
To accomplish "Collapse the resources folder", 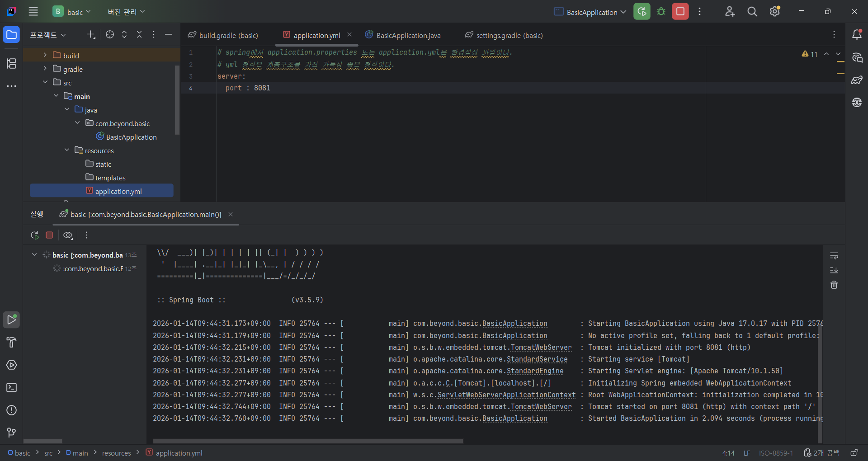I will (x=66, y=150).
